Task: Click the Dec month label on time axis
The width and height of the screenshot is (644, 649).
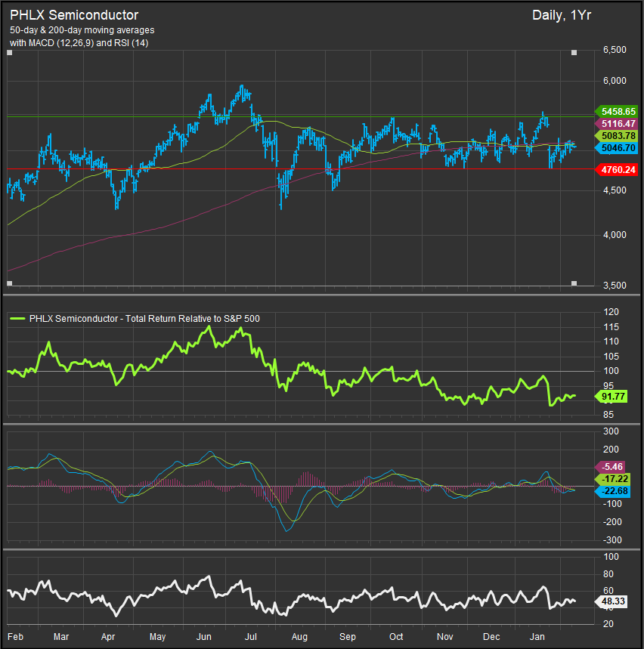Action: click(491, 637)
